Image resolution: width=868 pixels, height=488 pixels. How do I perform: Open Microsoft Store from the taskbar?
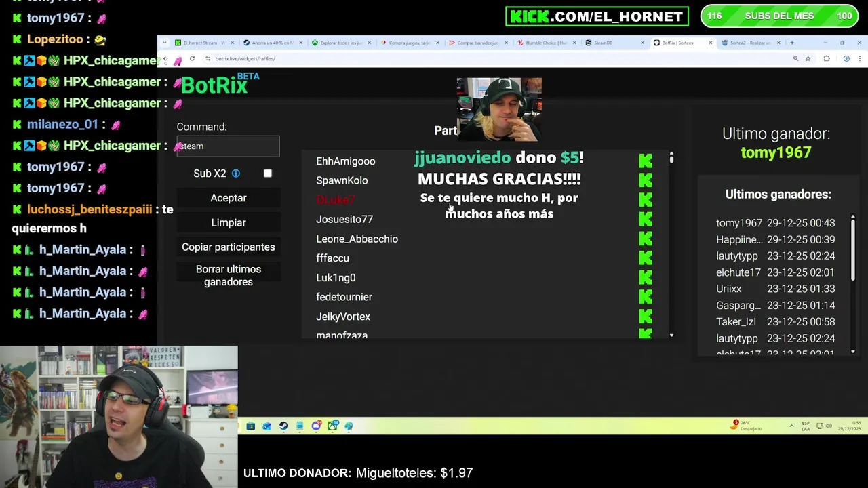(x=251, y=426)
